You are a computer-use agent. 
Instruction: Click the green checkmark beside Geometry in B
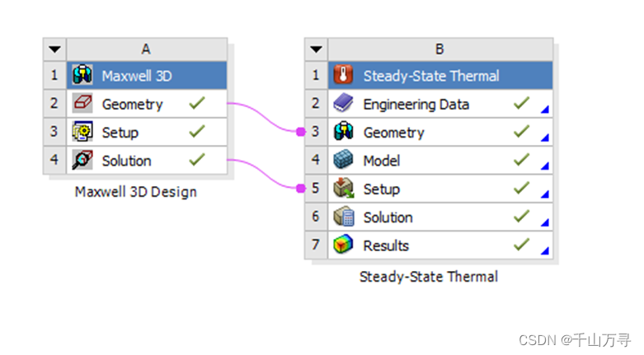click(522, 131)
